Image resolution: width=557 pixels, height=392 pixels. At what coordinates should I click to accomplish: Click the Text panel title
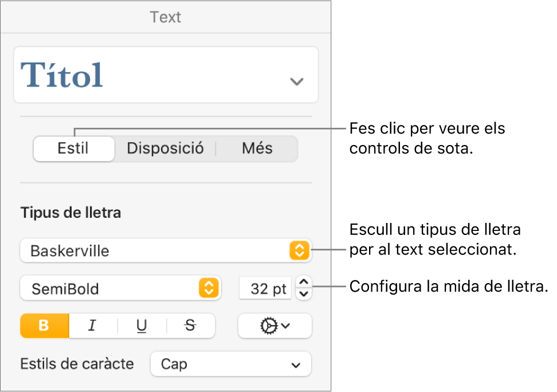166,17
